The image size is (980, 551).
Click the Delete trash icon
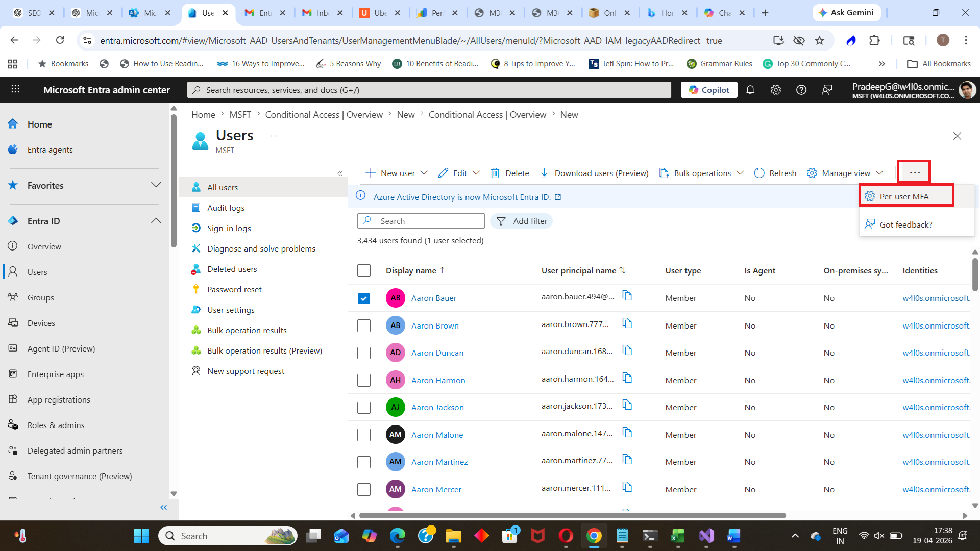495,173
